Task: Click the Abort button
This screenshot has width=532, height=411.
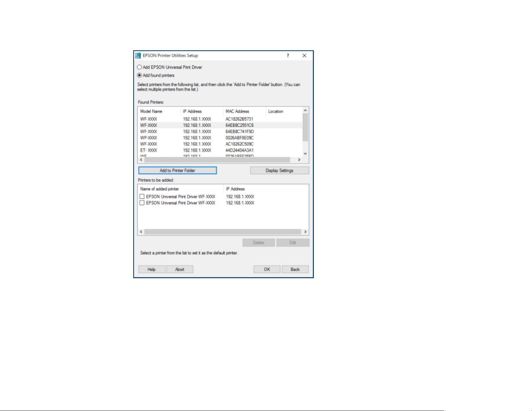Action: pyautogui.click(x=180, y=269)
